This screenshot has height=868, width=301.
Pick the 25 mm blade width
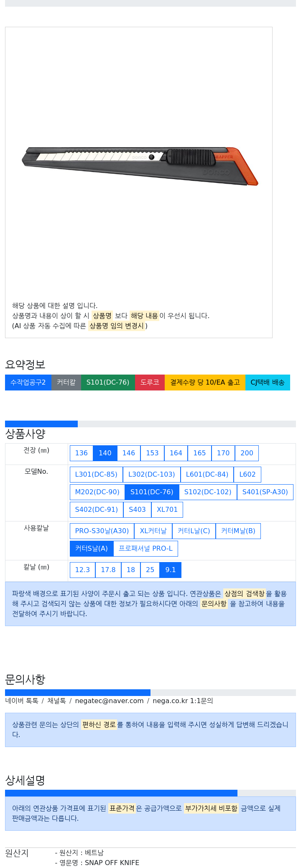tap(150, 570)
